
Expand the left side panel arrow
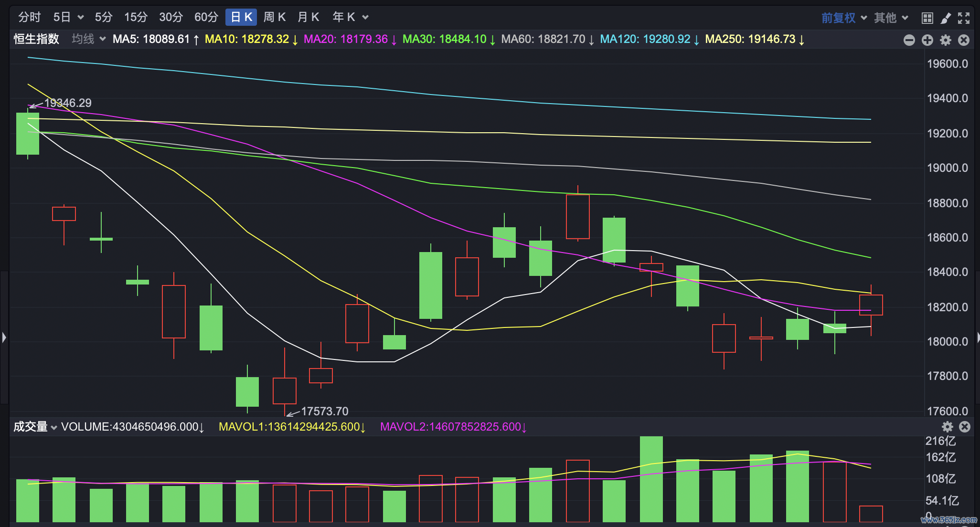pyautogui.click(x=4, y=337)
